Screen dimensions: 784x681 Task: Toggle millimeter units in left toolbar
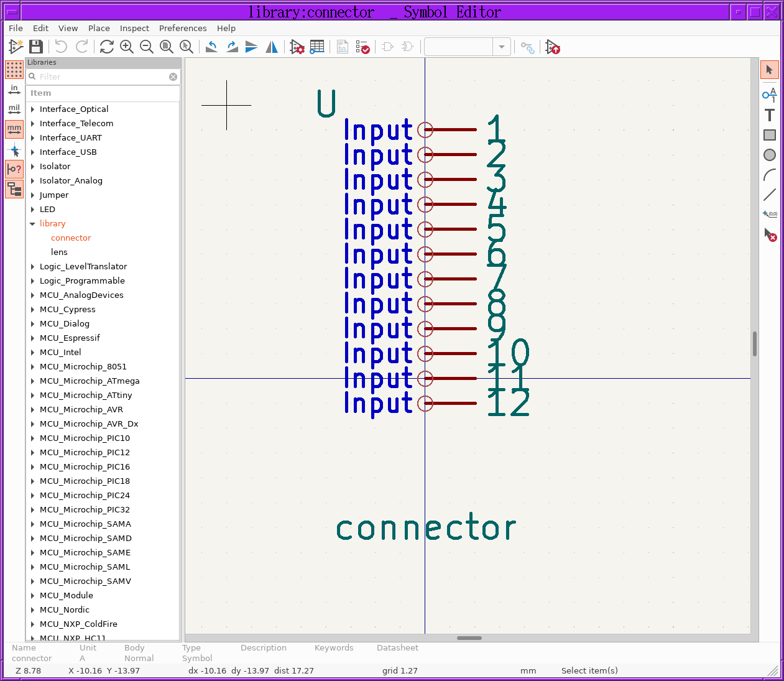[14, 129]
